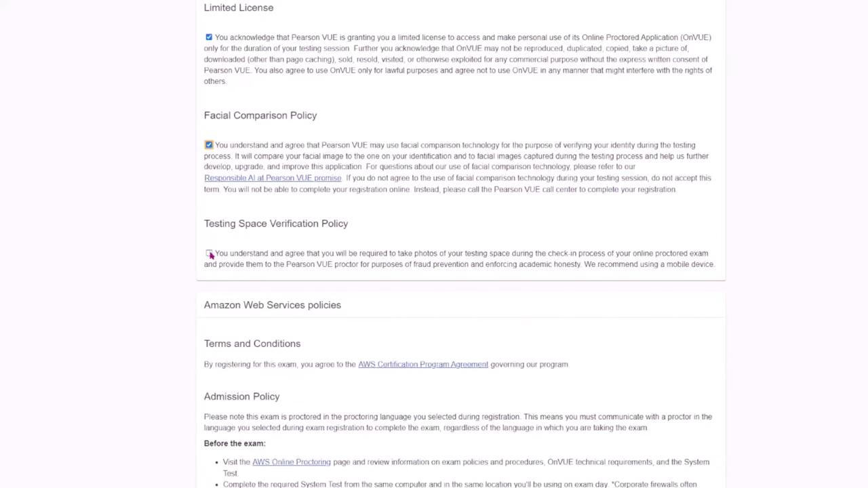868x488 pixels.
Task: Click the Terms and Conditions heading
Action: coord(252,344)
